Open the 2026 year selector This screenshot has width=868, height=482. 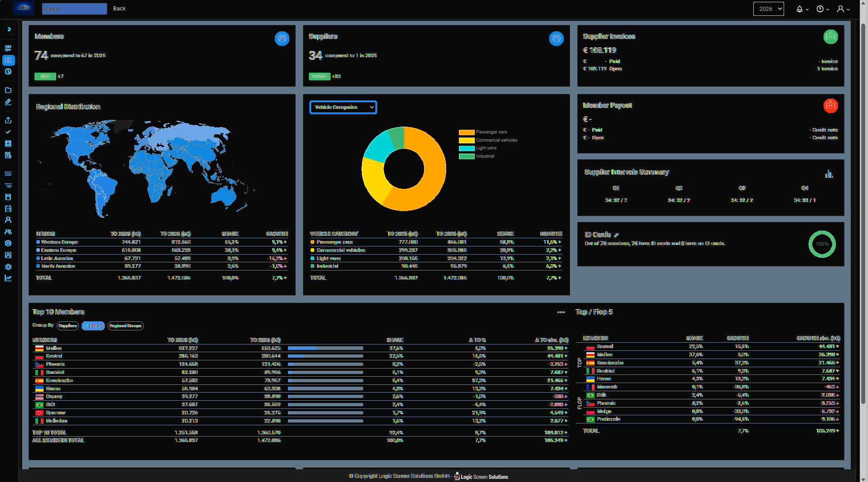768,9
